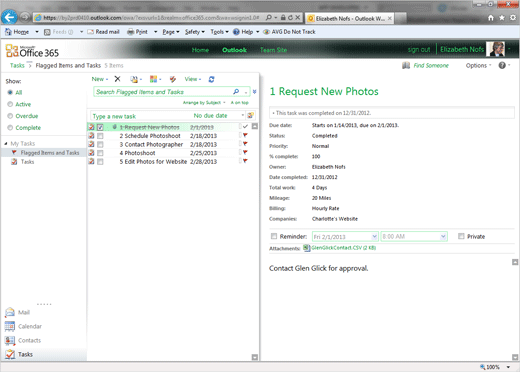The height and width of the screenshot is (372, 520).
Task: Open the Safety menu
Action: [195, 32]
